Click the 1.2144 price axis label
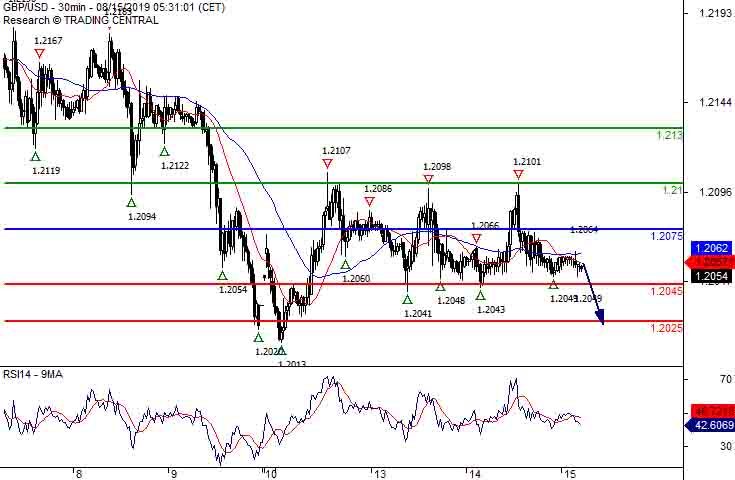 click(x=715, y=102)
